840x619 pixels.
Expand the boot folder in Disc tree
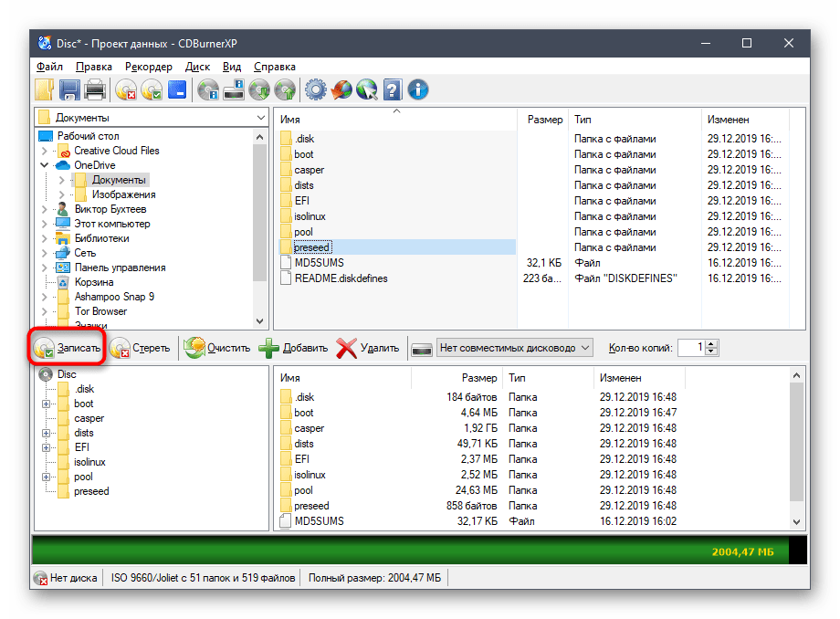pos(46,404)
